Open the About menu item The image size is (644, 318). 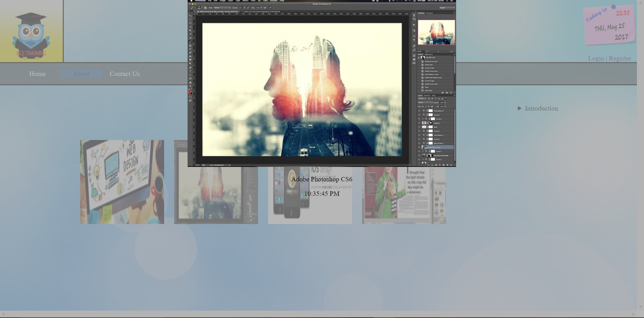(81, 74)
